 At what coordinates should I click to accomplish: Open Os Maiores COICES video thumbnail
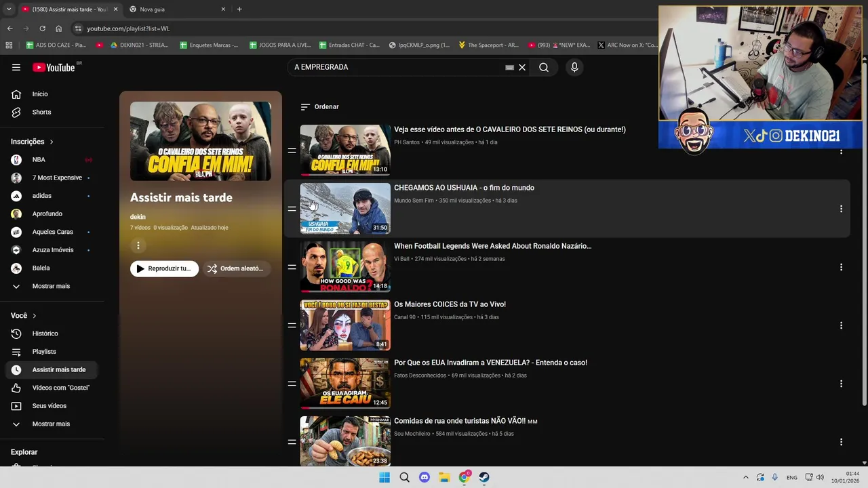pos(345,325)
